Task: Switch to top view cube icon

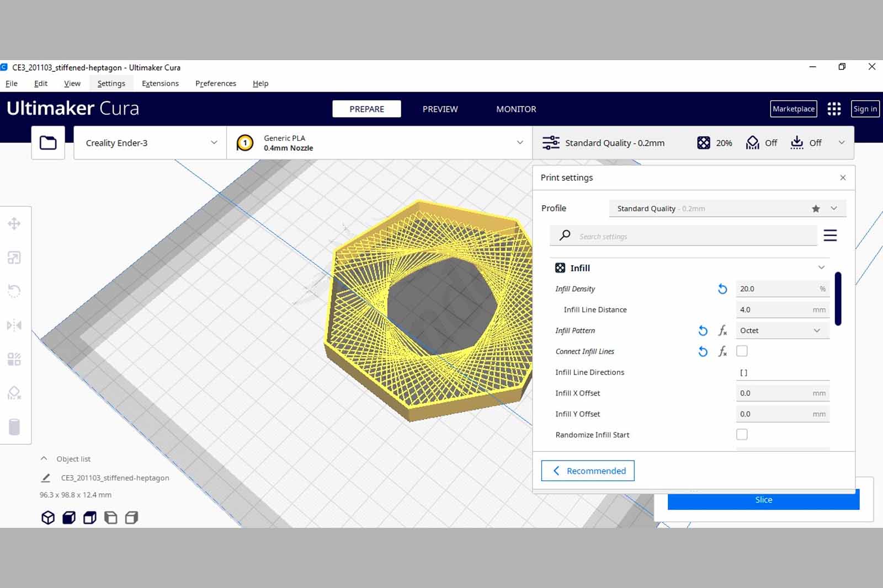Action: point(90,517)
